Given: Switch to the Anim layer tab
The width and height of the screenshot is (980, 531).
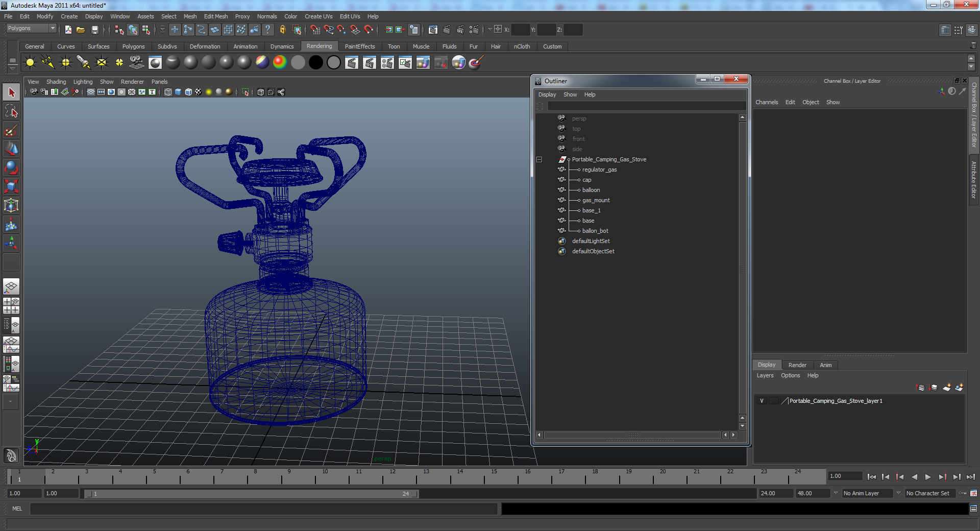Looking at the screenshot, I should click(x=826, y=365).
